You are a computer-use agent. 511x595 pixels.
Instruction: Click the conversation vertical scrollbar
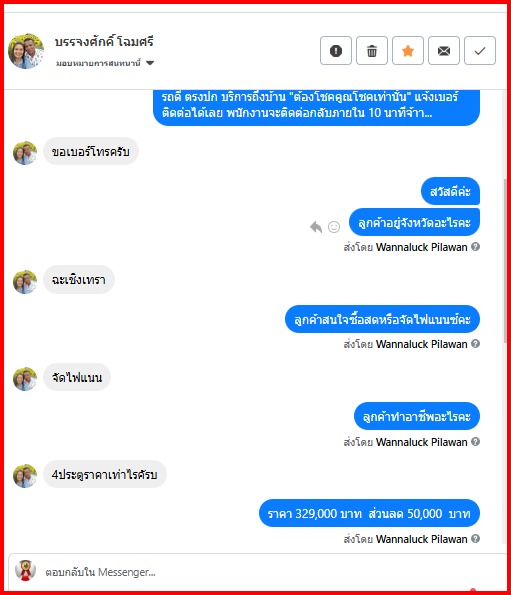(505, 261)
